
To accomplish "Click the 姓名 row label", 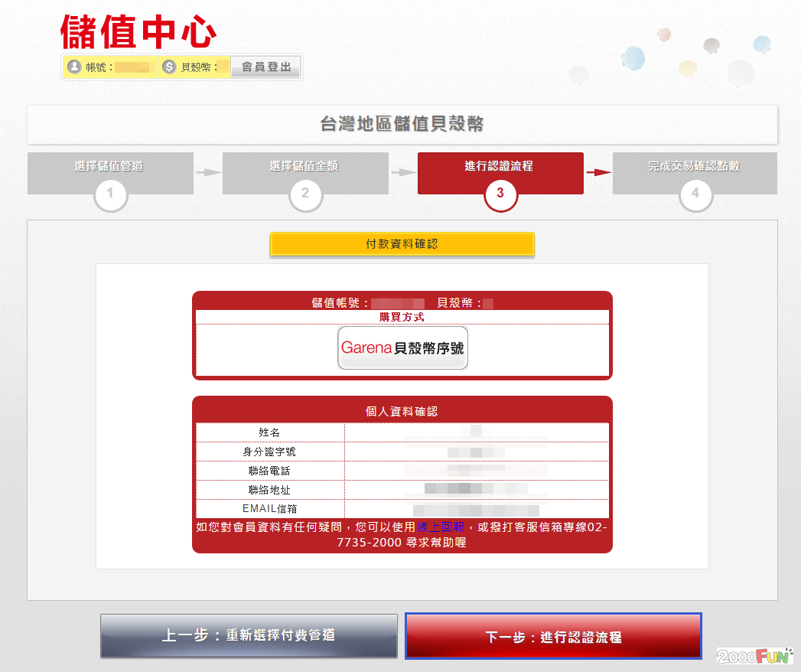I will click(x=269, y=432).
